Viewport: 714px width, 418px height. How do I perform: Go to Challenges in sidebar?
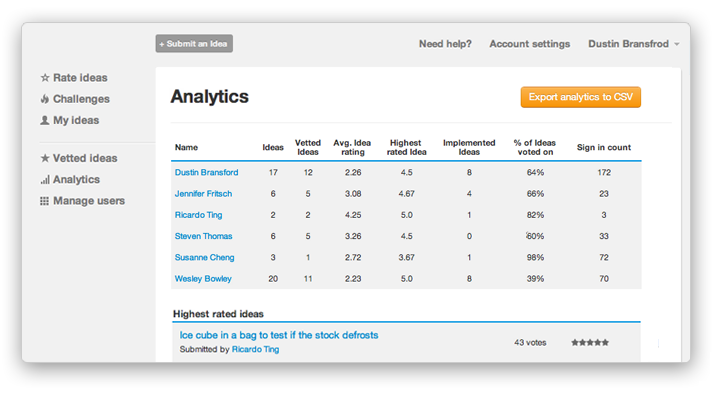(82, 99)
